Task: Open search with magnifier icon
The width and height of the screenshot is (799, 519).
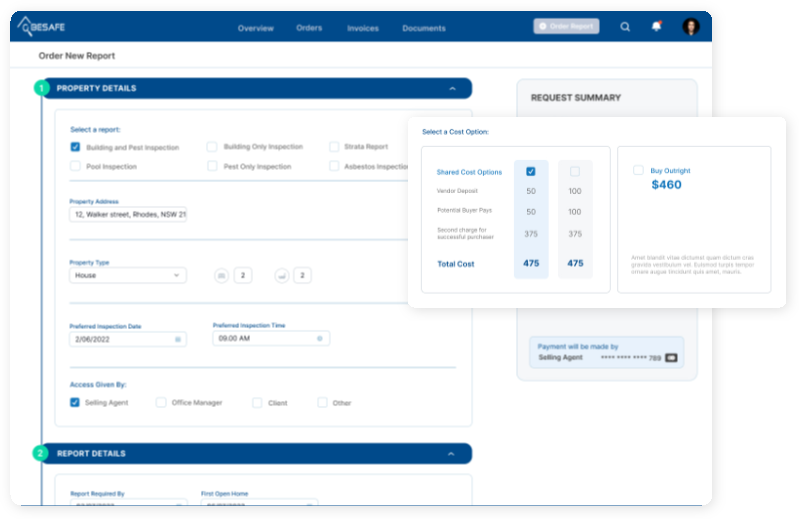Action: (625, 27)
